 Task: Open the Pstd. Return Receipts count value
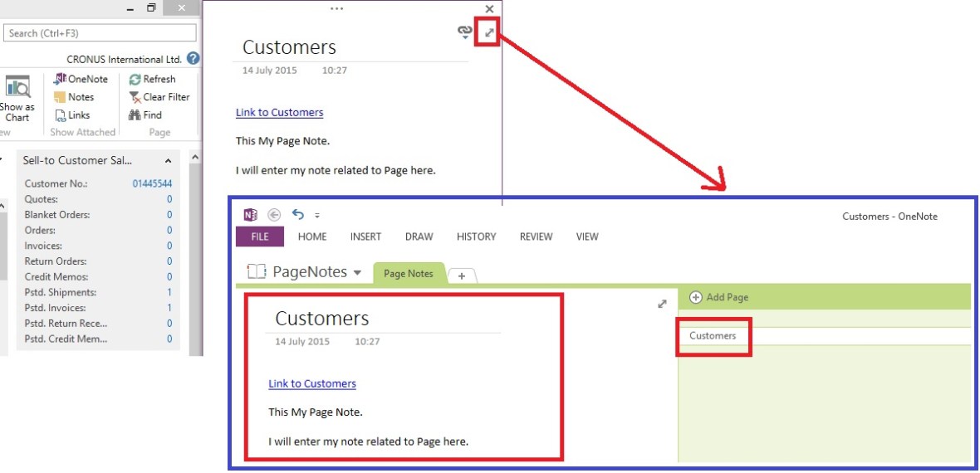[169, 324]
